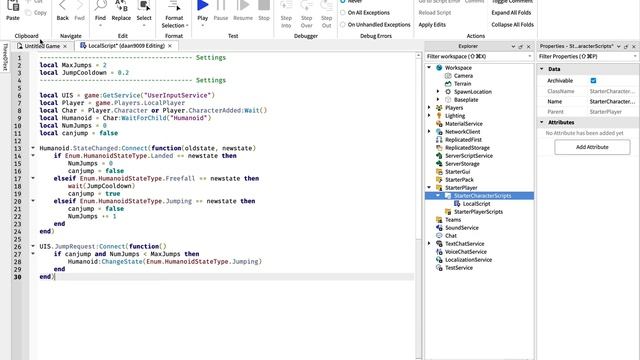Viewport: 640px width, 360px height.
Task: Click the Step Into debugger icon
Action: (x=286, y=6)
